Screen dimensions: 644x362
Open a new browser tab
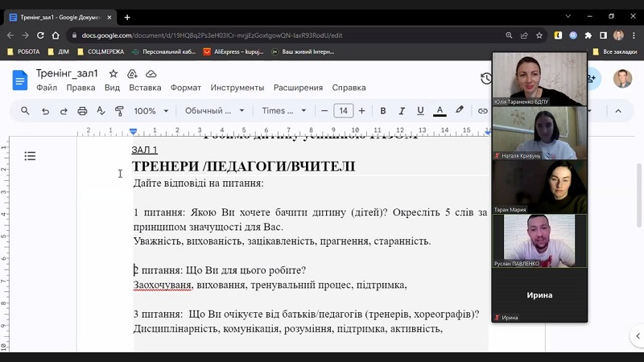(127, 17)
